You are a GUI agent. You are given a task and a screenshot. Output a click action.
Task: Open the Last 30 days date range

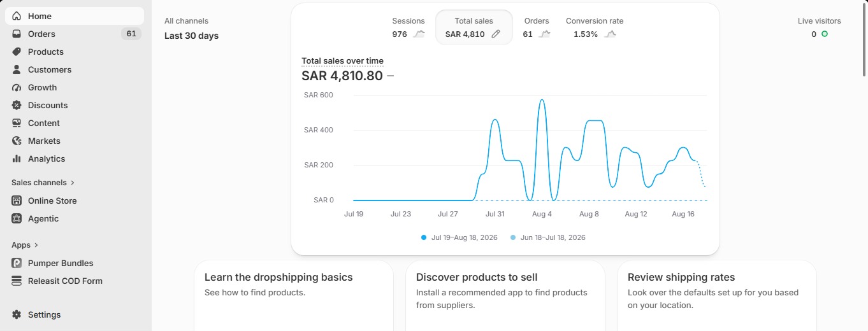click(x=191, y=36)
